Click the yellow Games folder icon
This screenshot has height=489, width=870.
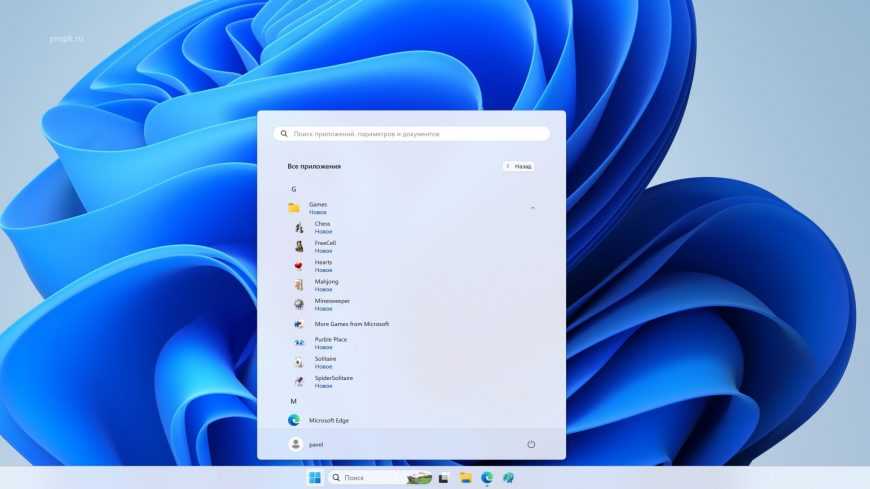pyautogui.click(x=294, y=208)
